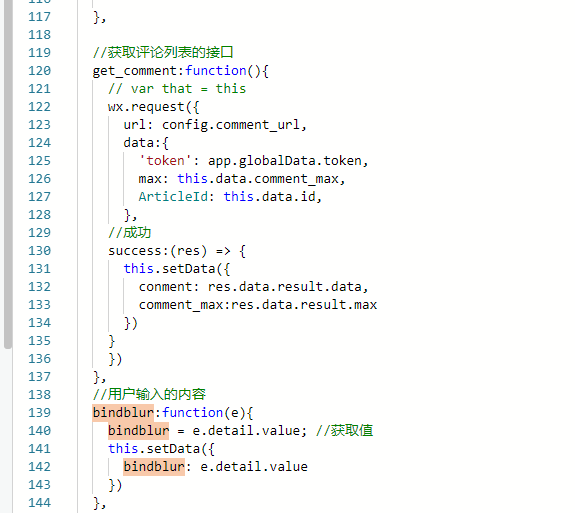
Task: Click the //成功 comment
Action: point(129,232)
